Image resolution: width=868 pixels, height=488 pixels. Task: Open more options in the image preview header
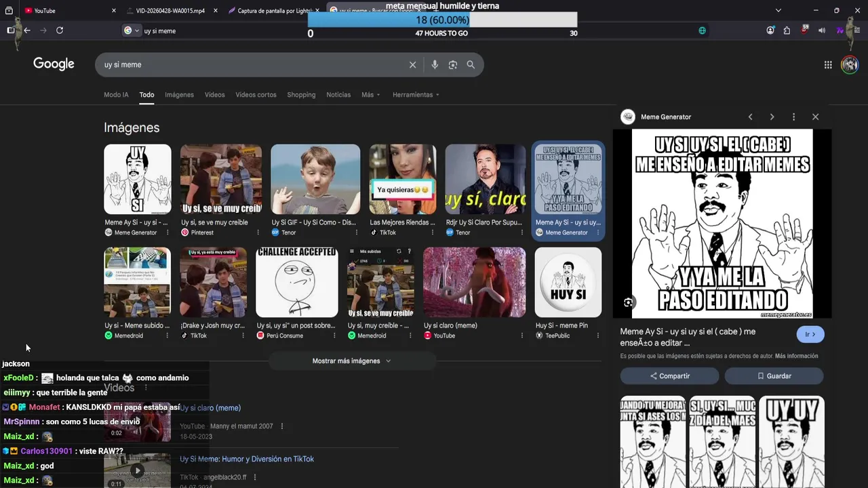(793, 117)
